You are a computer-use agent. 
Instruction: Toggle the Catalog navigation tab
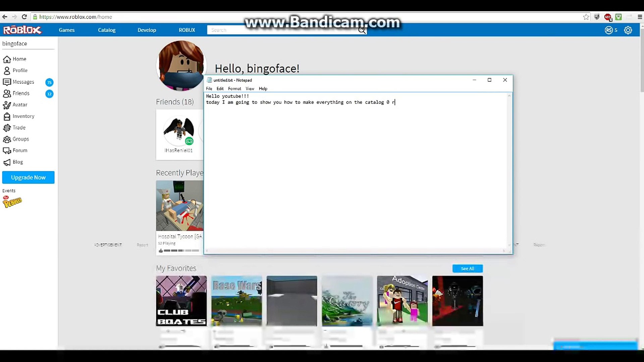pos(107,30)
